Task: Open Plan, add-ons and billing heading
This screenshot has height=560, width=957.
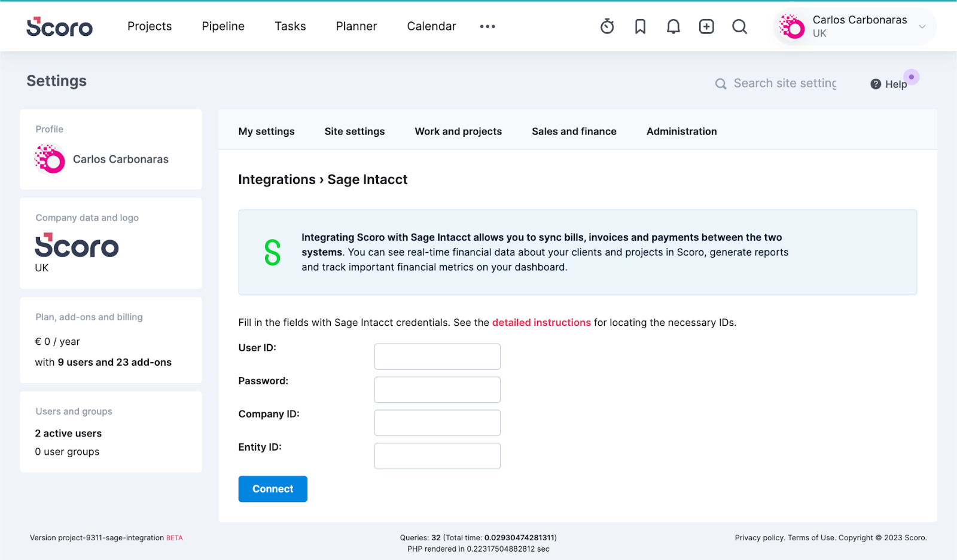Action: pyautogui.click(x=89, y=317)
